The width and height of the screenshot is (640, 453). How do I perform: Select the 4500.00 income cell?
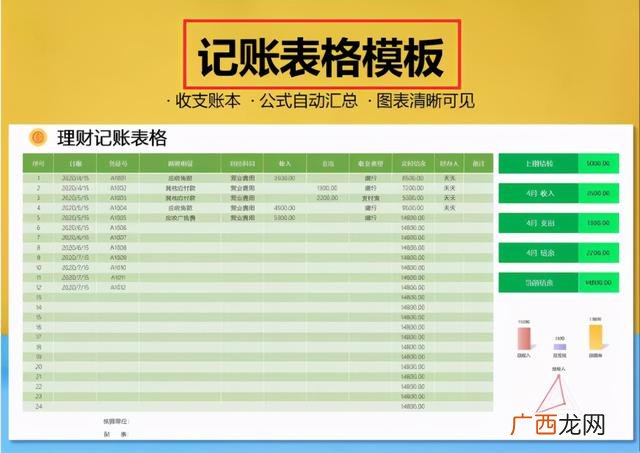[284, 208]
